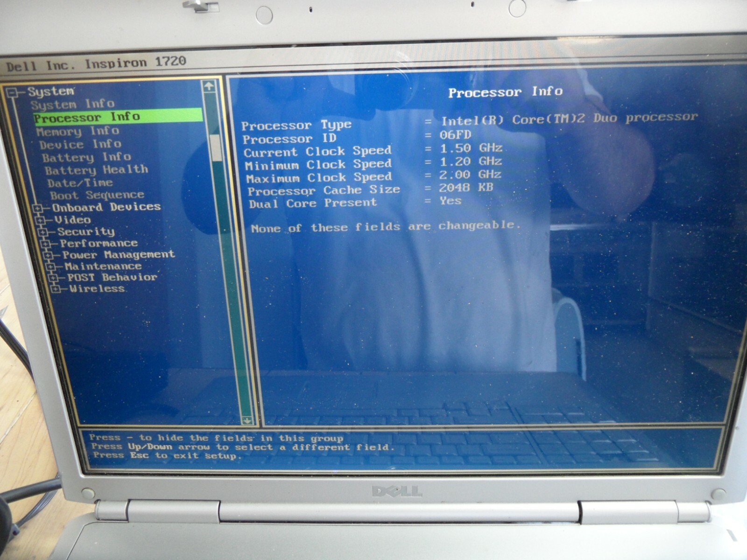Click the 06FD processor ID value
This screenshot has height=560, width=747.
pyautogui.click(x=456, y=135)
